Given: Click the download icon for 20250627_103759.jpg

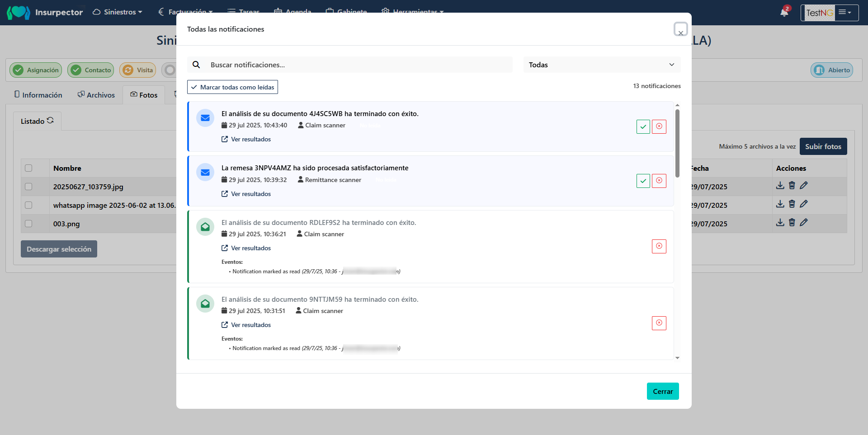Looking at the screenshot, I should coord(780,186).
